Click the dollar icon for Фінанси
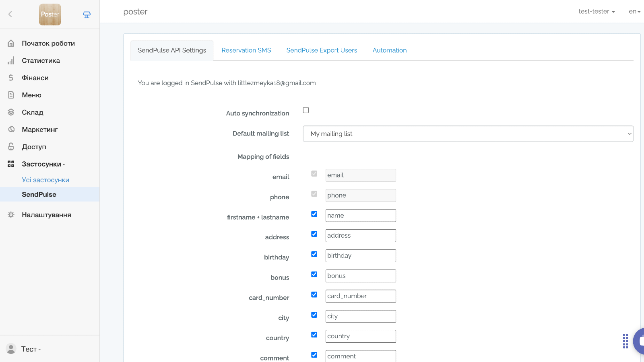This screenshot has width=644, height=362. tap(11, 78)
